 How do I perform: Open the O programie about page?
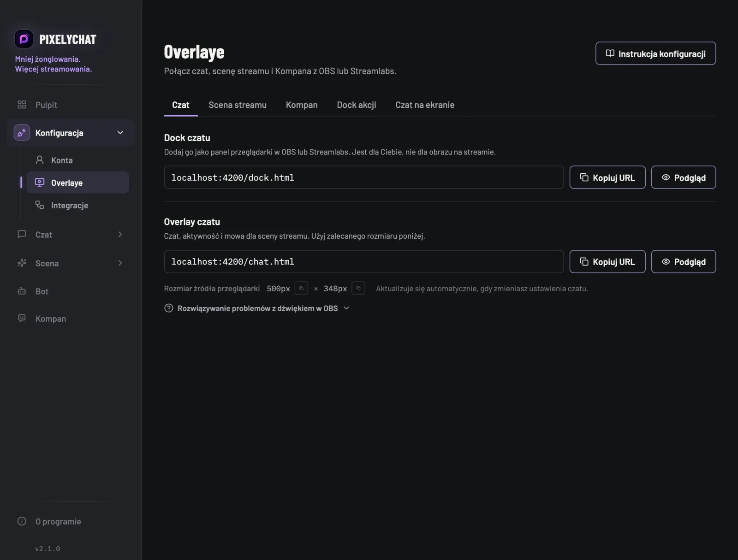click(71, 521)
